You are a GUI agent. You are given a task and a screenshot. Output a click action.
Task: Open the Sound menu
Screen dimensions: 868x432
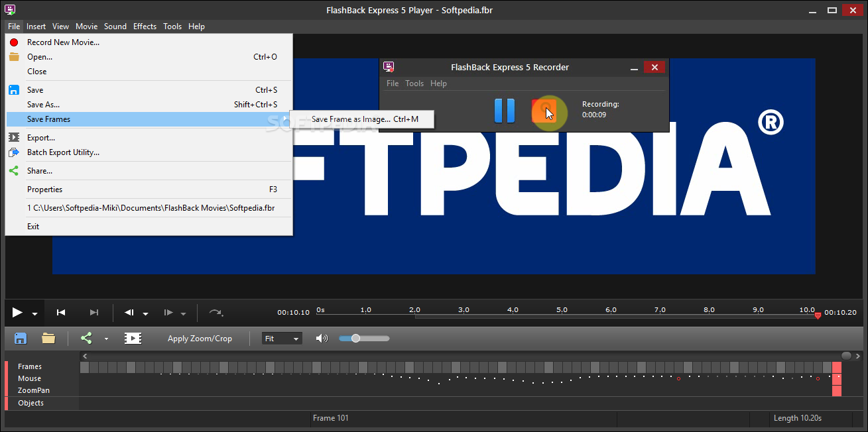tap(115, 27)
